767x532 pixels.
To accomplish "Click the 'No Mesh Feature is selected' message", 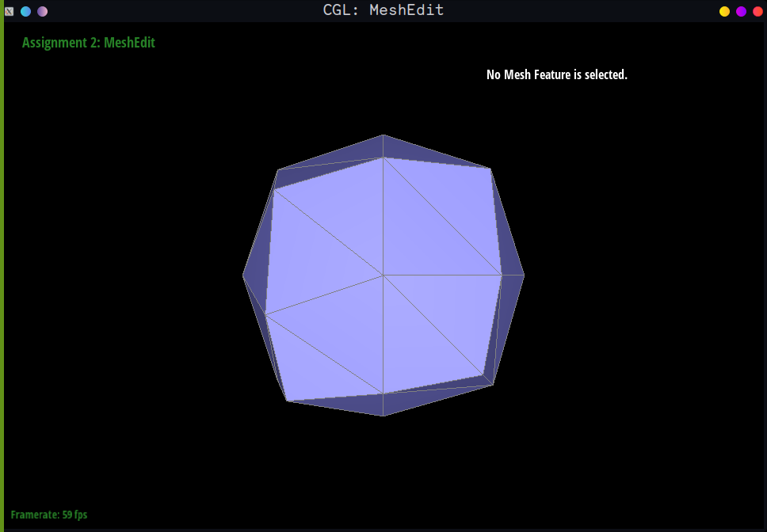I will pyautogui.click(x=556, y=74).
